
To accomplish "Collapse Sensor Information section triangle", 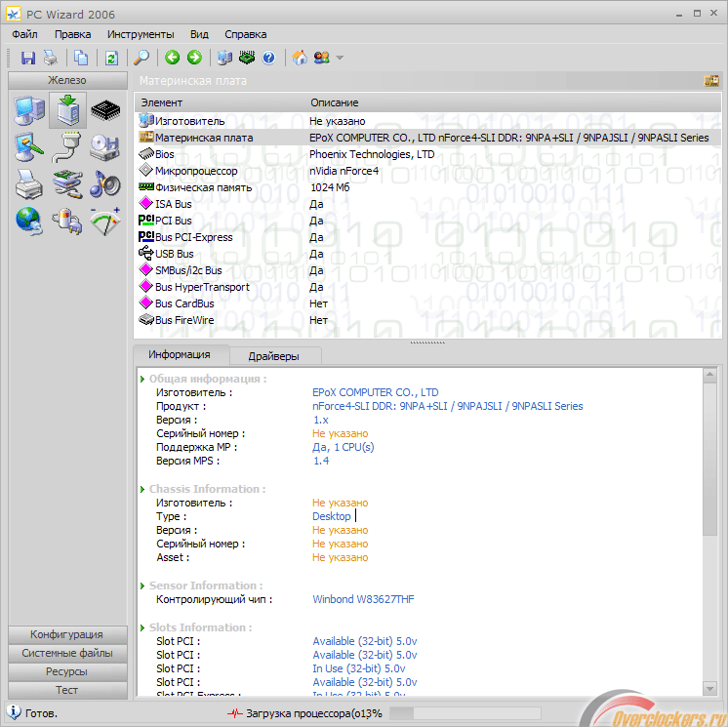I will [143, 586].
